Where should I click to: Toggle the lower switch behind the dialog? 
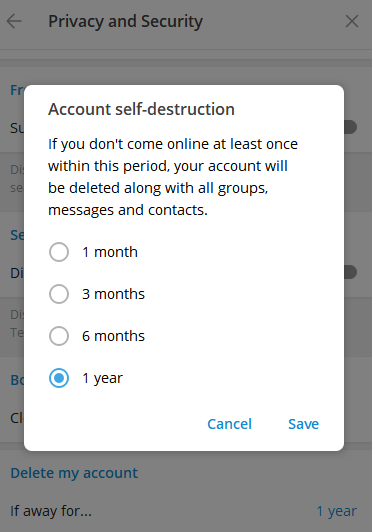coord(351,272)
